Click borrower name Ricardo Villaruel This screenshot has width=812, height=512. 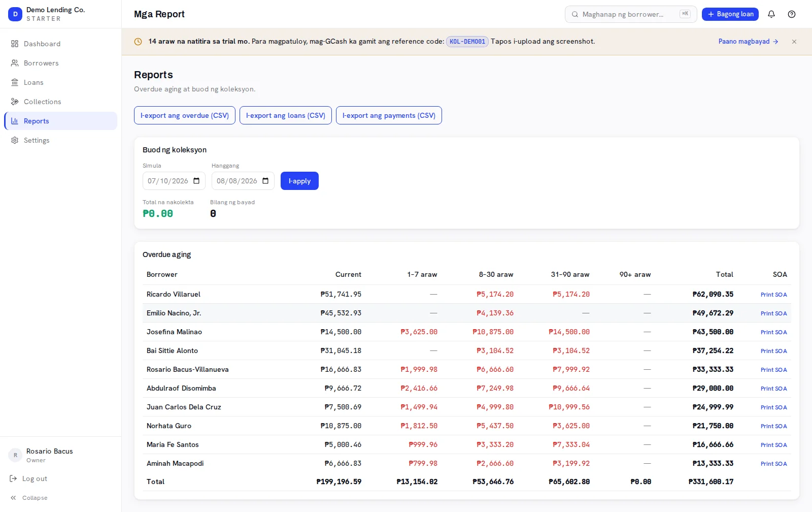(x=174, y=294)
